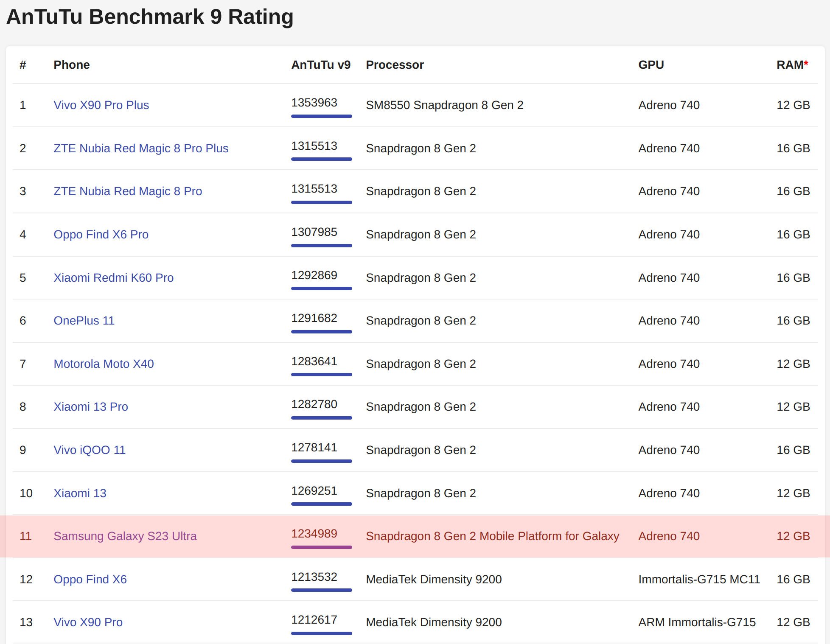The height and width of the screenshot is (644, 830).
Task: Click the Processor column header
Action: pos(395,65)
